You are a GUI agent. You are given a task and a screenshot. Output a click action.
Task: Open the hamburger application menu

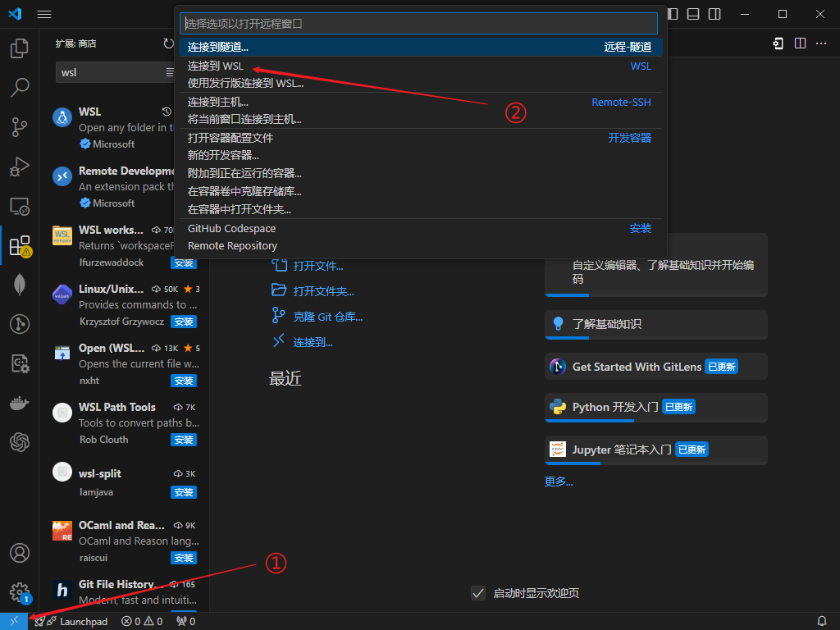click(44, 14)
